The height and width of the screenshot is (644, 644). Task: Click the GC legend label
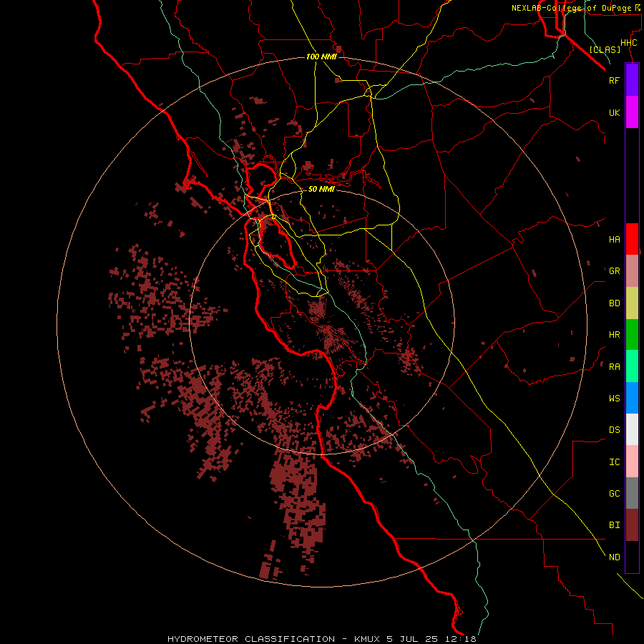pyautogui.click(x=614, y=493)
